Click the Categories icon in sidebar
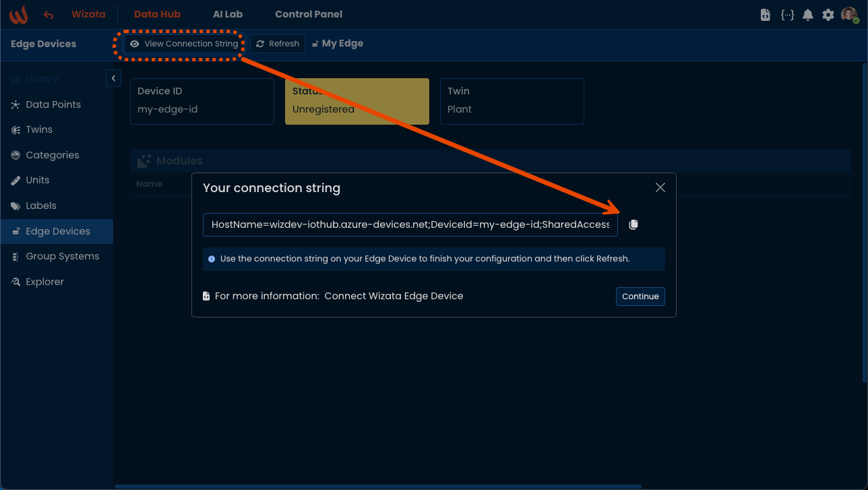 [x=15, y=155]
